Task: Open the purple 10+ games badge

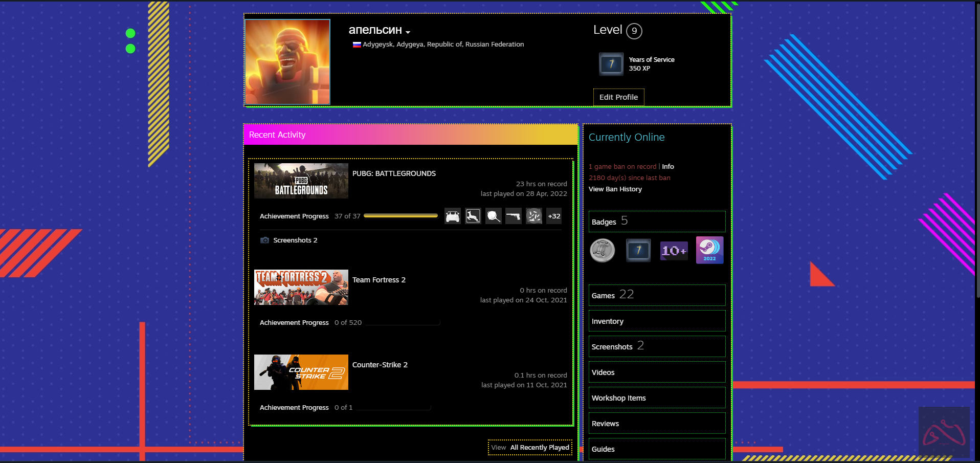Action: coord(674,250)
